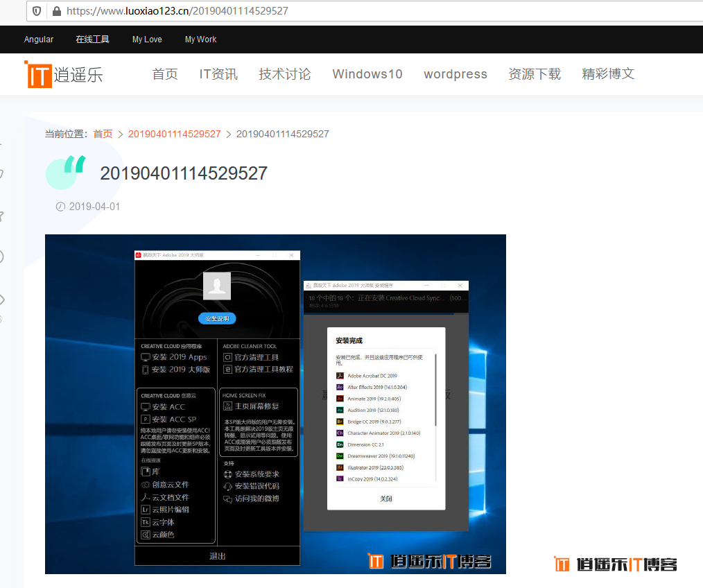
Task: Click the user avatar placeholder in Adobe launcher
Action: [x=217, y=286]
